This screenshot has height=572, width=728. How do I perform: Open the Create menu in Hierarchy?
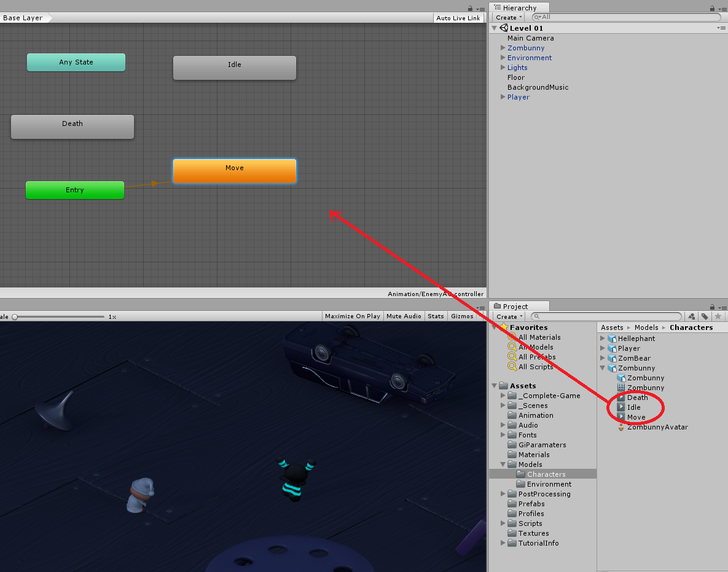(507, 17)
